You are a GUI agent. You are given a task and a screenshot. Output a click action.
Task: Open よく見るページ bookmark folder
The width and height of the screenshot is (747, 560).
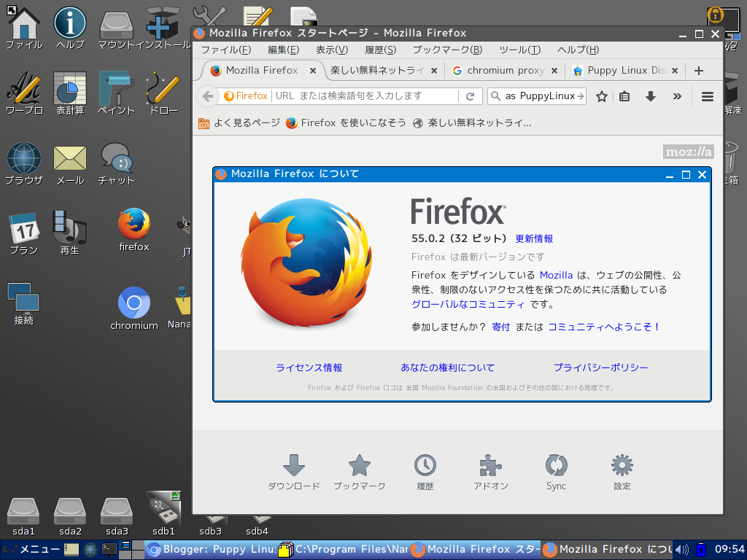(x=239, y=122)
